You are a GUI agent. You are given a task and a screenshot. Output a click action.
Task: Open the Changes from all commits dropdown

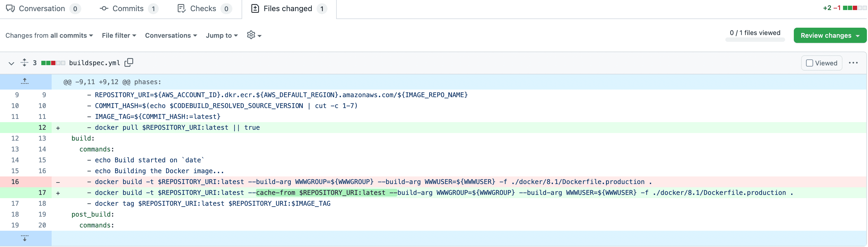point(49,35)
